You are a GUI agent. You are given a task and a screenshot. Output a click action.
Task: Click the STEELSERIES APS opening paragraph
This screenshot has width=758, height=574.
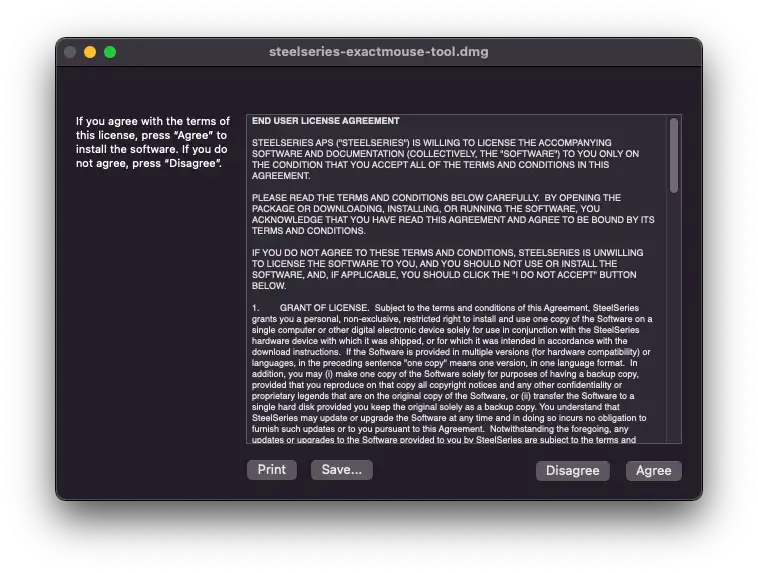445,159
